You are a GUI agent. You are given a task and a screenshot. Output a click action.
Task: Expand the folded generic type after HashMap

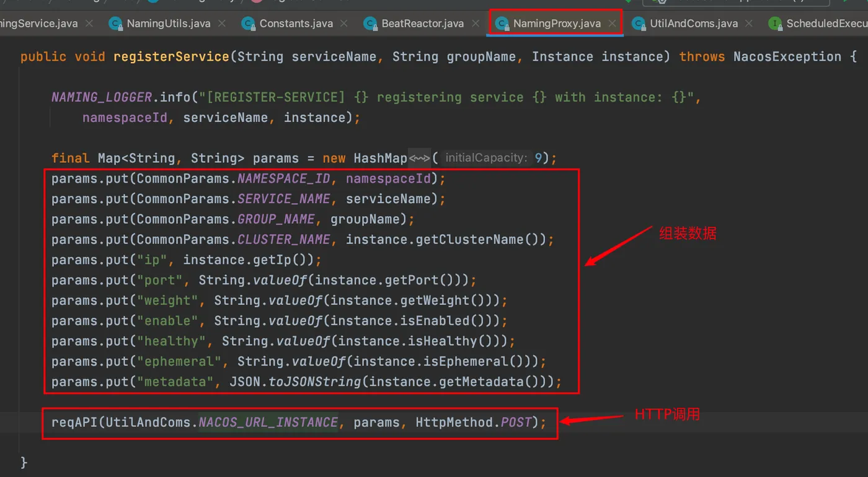pos(419,158)
